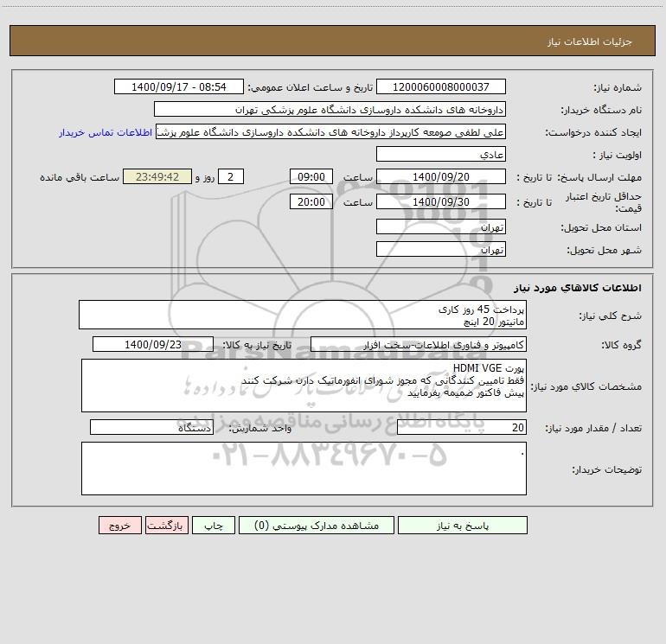The width and height of the screenshot is (666, 644).
Task: Click the announcement date 1400/09/17 field
Action: tap(179, 86)
